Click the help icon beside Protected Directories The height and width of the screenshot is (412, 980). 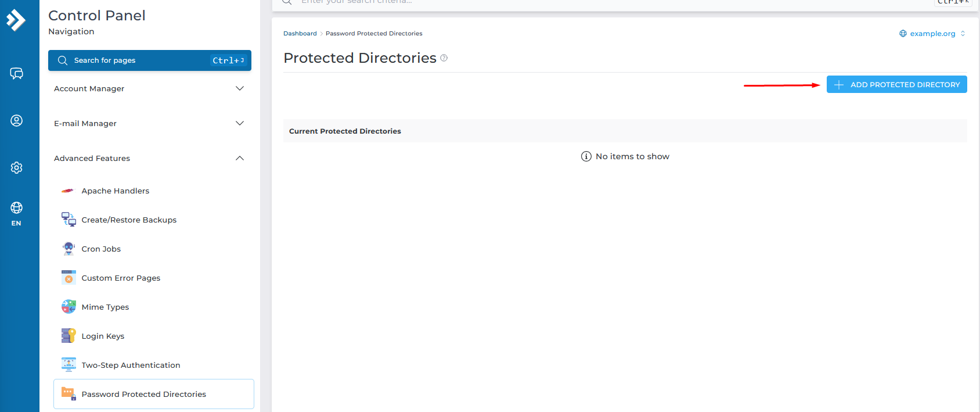pos(444,58)
